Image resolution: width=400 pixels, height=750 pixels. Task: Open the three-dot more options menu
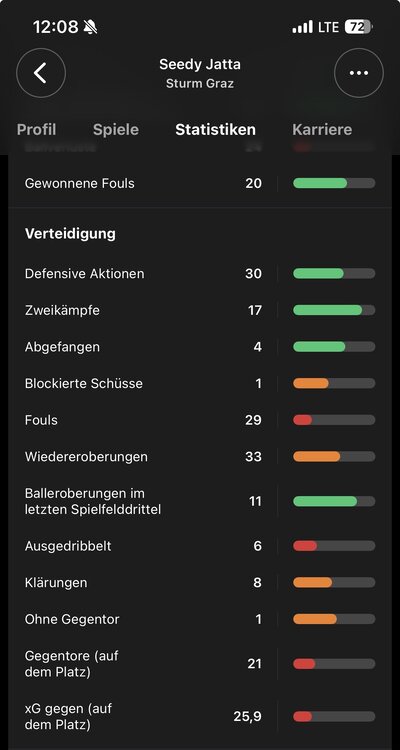tap(359, 73)
